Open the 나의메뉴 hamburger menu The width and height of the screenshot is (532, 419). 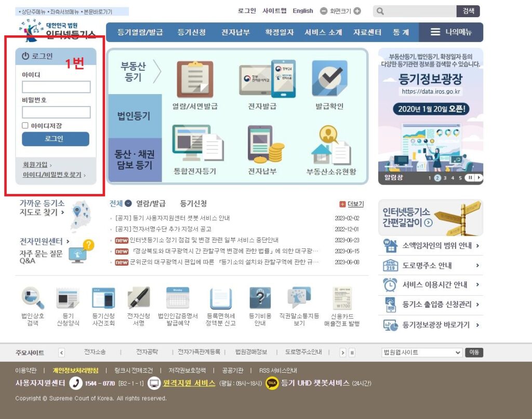[451, 32]
